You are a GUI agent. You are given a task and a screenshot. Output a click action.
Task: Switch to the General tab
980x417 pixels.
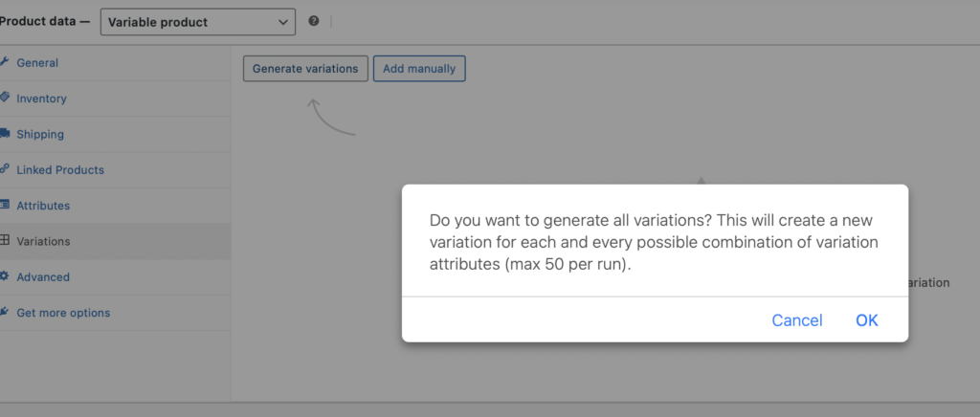pos(37,63)
